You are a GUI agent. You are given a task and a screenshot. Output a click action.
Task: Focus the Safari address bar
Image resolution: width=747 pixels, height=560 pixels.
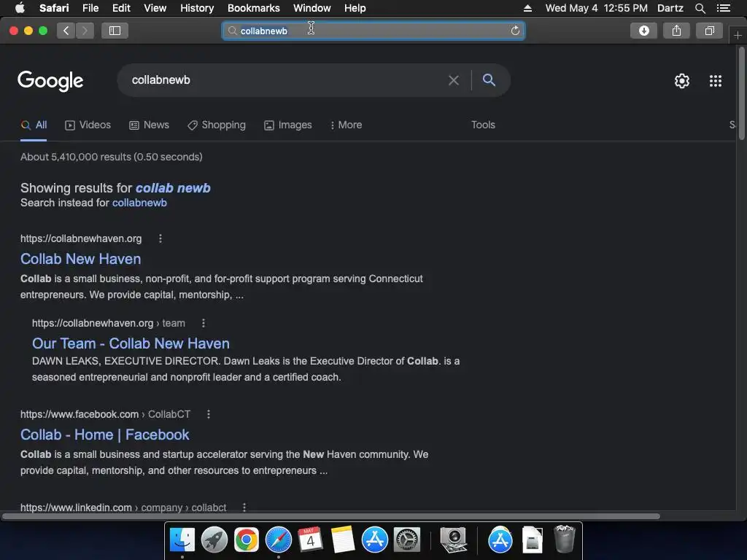(x=373, y=31)
